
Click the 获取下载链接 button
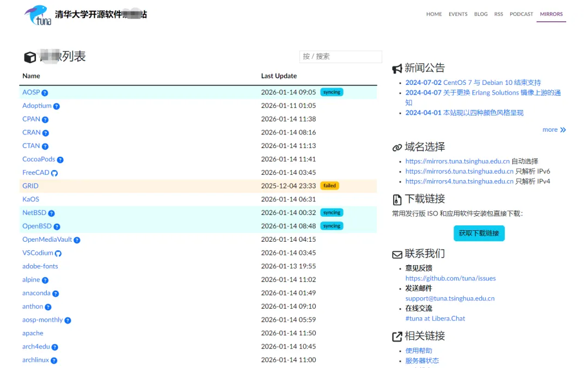coord(479,234)
